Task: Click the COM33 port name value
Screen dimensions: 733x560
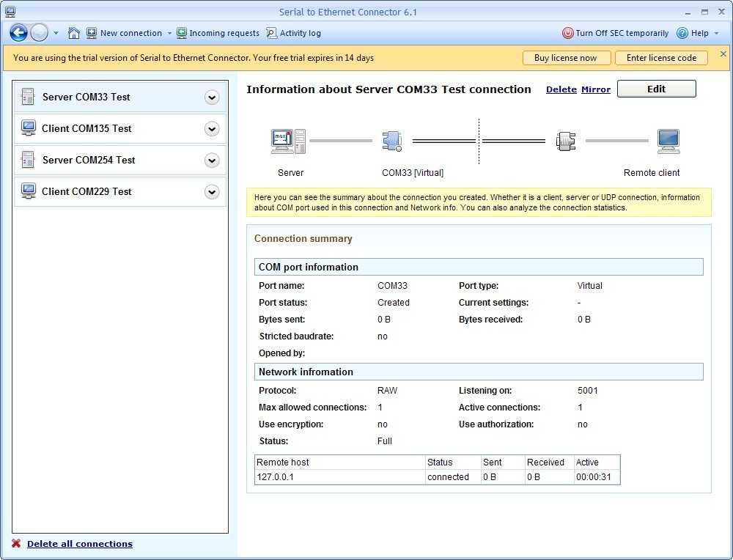Action: point(392,286)
